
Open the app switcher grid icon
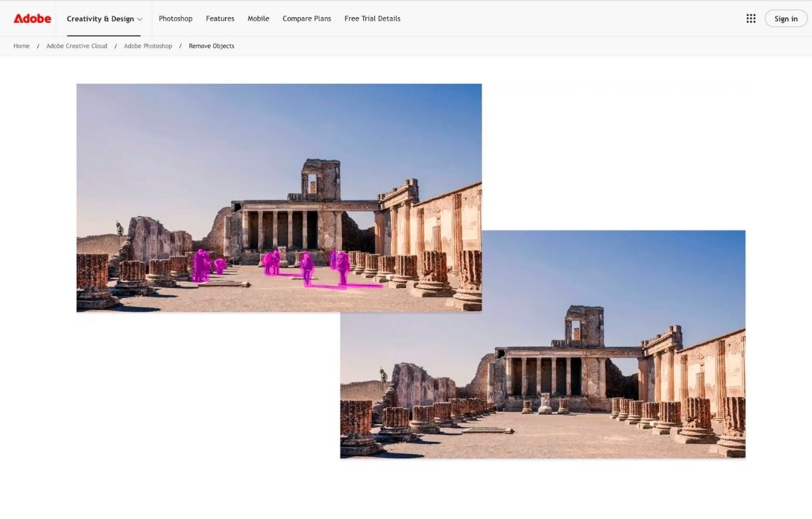pyautogui.click(x=751, y=19)
